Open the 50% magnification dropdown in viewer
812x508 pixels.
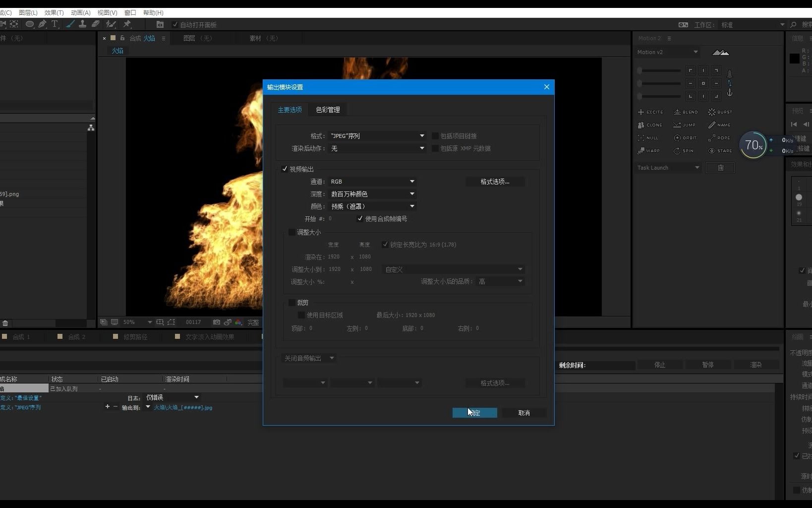point(137,322)
